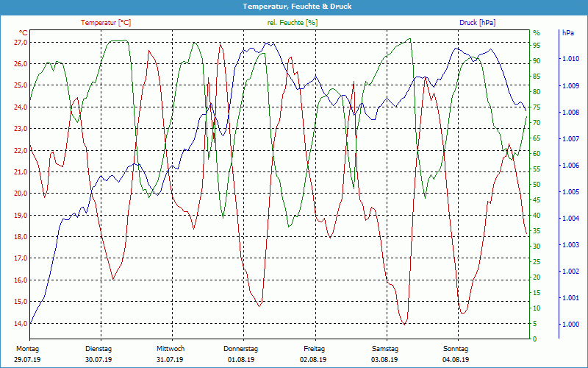Click the 1.003 pressure axis value
This screenshot has height=368, width=588.
570,245
